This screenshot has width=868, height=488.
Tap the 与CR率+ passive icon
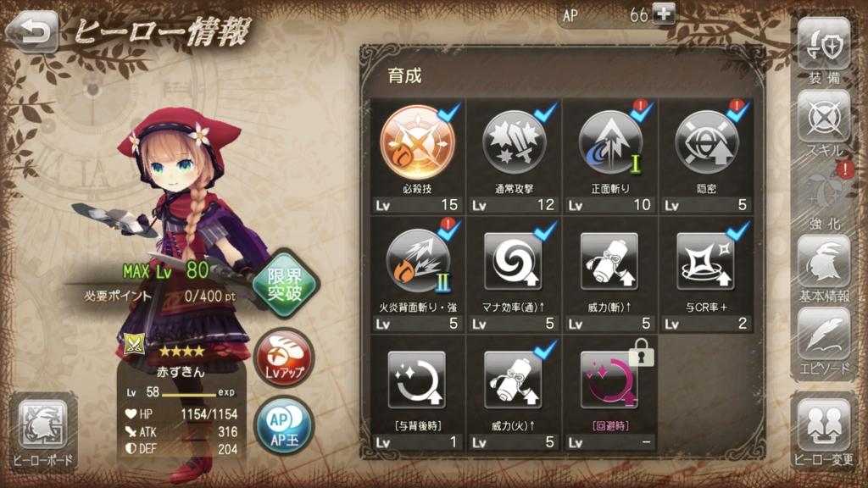coord(706,261)
